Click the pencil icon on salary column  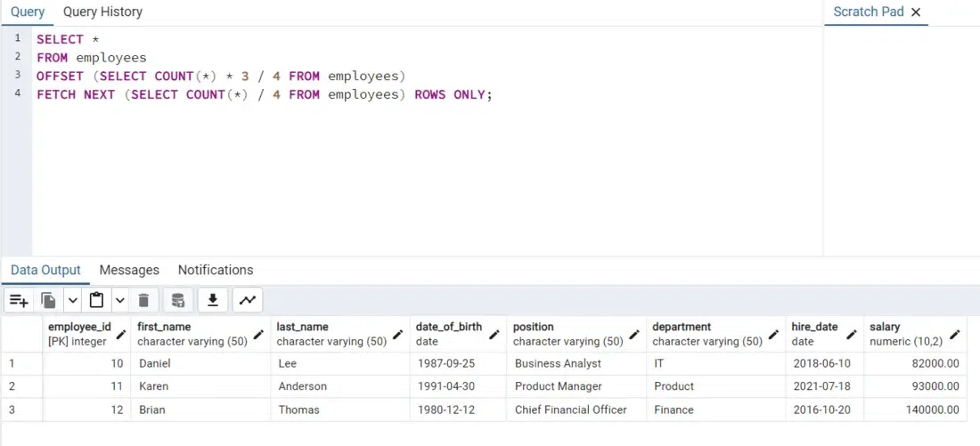pos(955,335)
